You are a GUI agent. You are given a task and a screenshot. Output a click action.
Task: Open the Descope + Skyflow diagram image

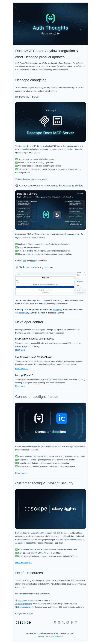click(x=50, y=210)
